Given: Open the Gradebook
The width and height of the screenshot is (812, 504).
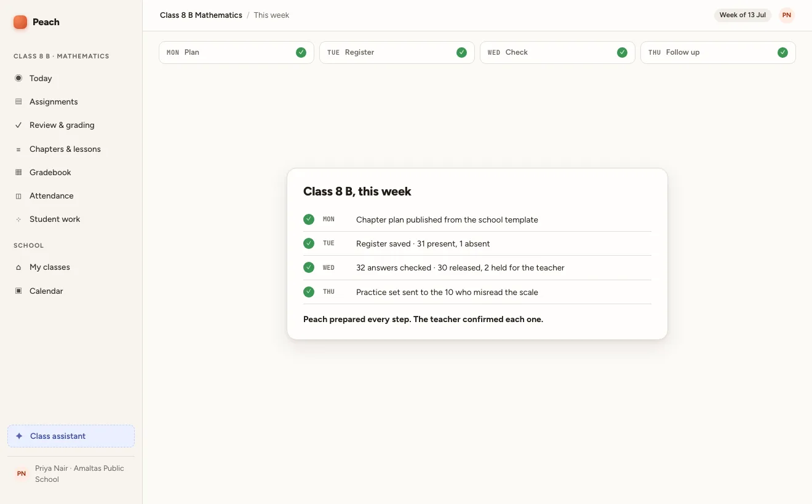Looking at the screenshot, I should tap(71, 173).
